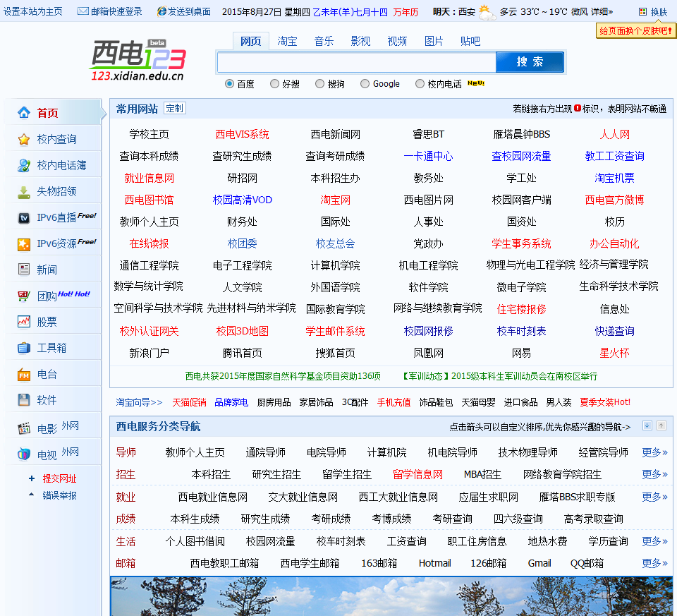The image size is (677, 616).
Task: Click the chart icon for 股票
Action: click(x=24, y=322)
